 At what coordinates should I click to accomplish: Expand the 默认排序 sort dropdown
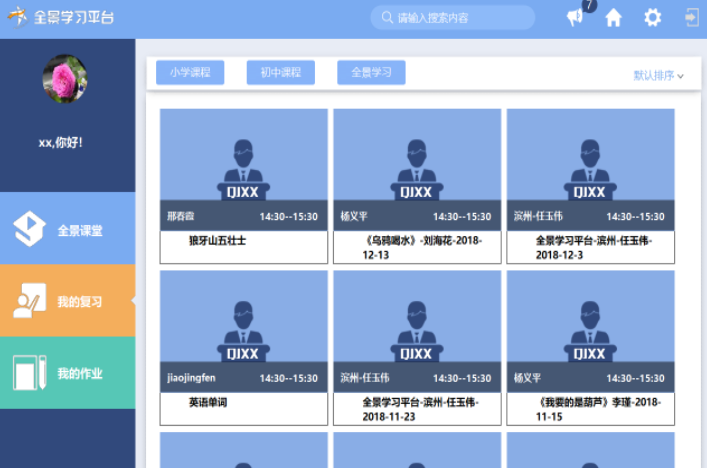(658, 75)
